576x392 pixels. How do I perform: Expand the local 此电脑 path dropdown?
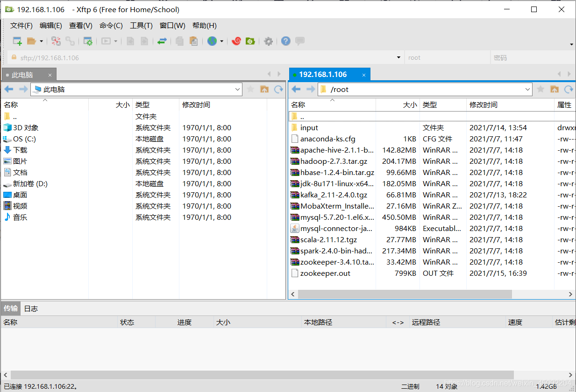237,89
